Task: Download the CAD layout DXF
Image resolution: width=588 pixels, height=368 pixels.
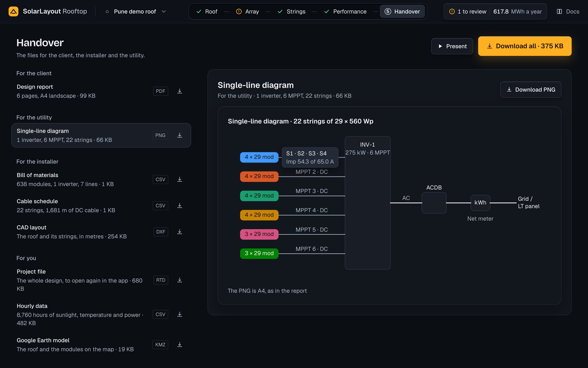Action: 179,232
